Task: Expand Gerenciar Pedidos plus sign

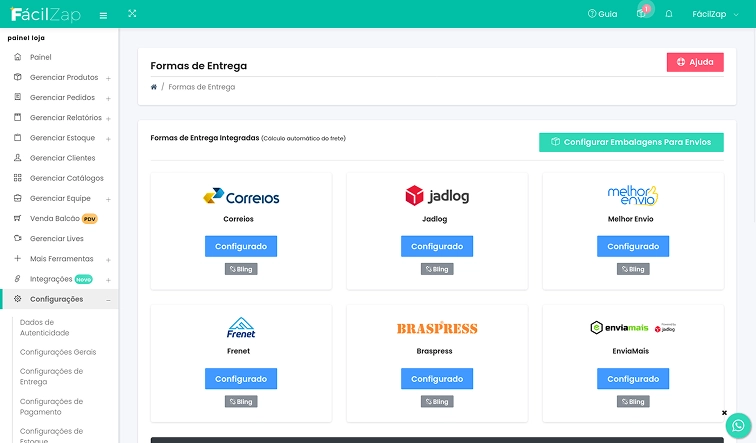Action: (x=108, y=98)
